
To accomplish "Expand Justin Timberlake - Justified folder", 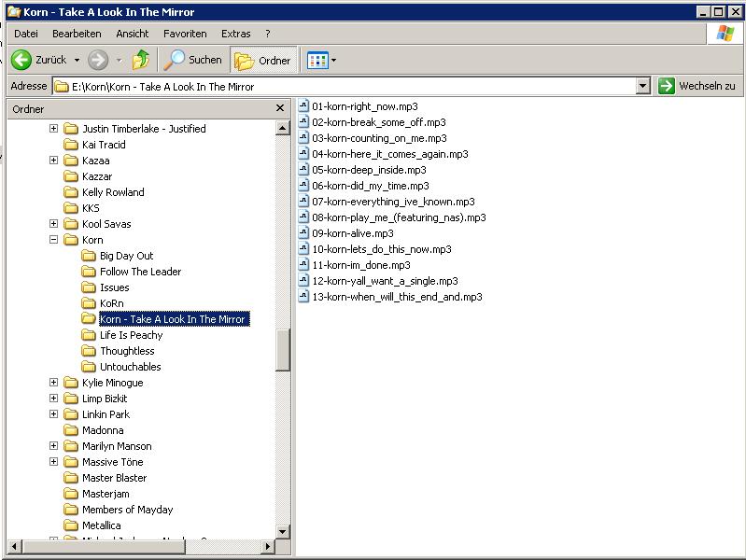I will point(54,129).
